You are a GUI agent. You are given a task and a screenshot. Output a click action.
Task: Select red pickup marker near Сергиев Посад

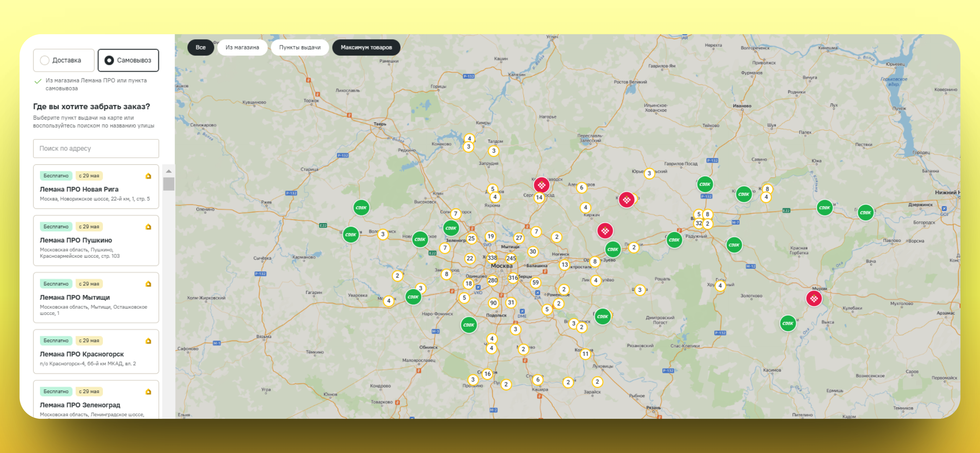tap(542, 185)
